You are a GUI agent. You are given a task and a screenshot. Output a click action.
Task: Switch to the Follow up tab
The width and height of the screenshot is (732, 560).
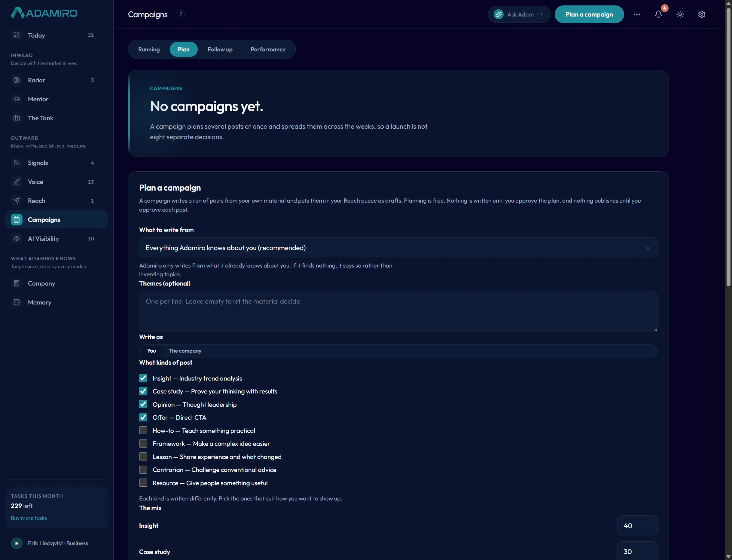[x=220, y=49]
